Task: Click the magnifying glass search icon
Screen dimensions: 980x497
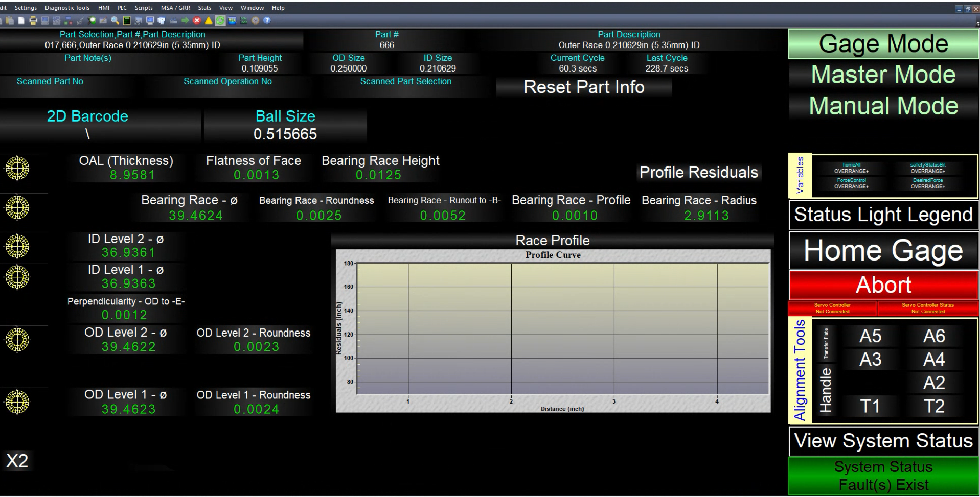Action: pyautogui.click(x=115, y=20)
